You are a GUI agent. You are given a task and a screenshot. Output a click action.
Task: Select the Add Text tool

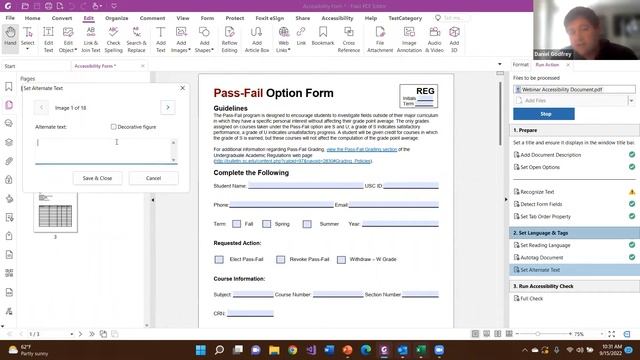click(161, 39)
